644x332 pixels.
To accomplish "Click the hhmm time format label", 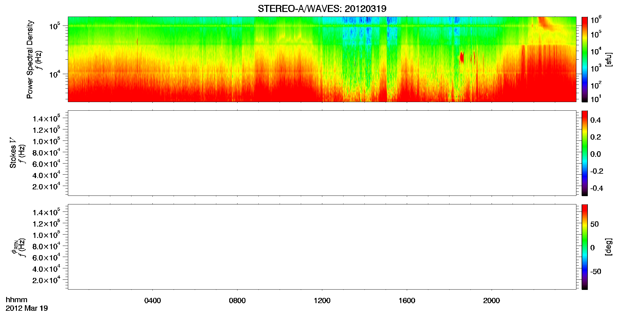I will click(x=17, y=300).
